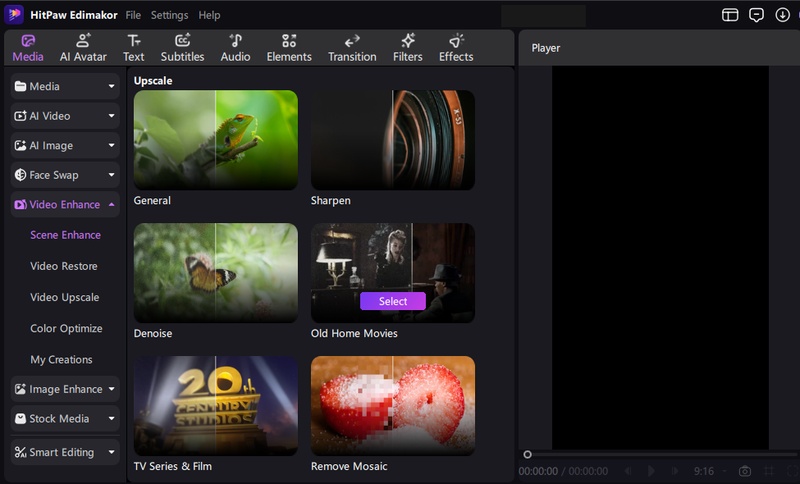Click the Media folder icon in sidebar
The height and width of the screenshot is (484, 800).
pos(20,86)
